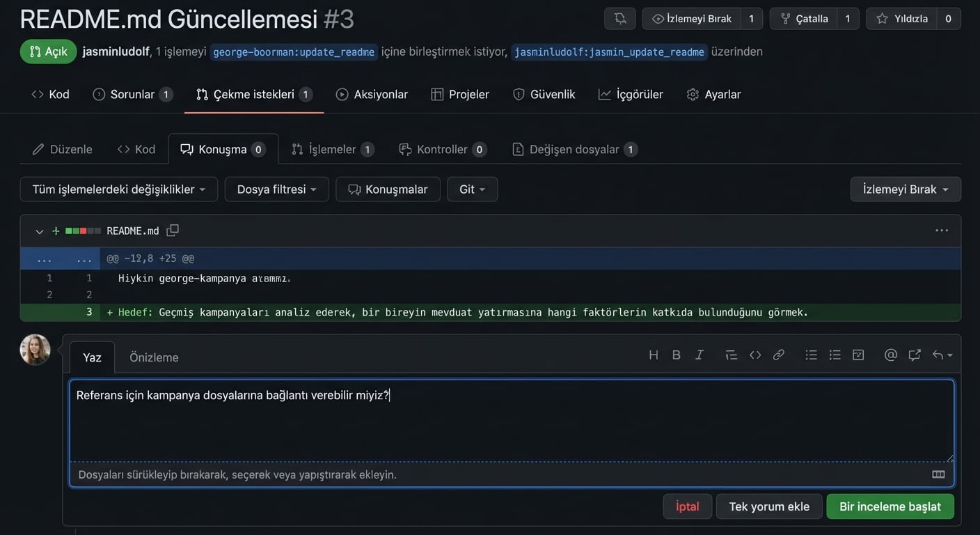Open Tüm işlemlerdeki değişiklikler dropdown
Viewport: 980px width, 535px height.
click(x=119, y=189)
